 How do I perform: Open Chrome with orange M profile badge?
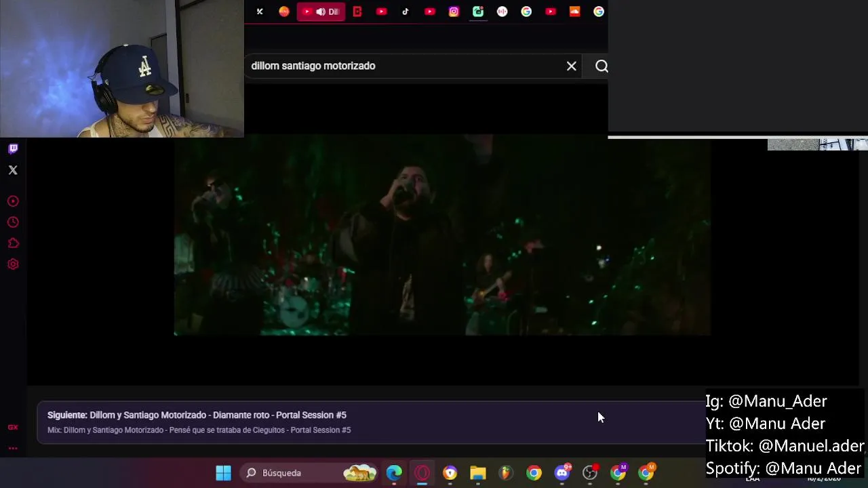pos(646,472)
